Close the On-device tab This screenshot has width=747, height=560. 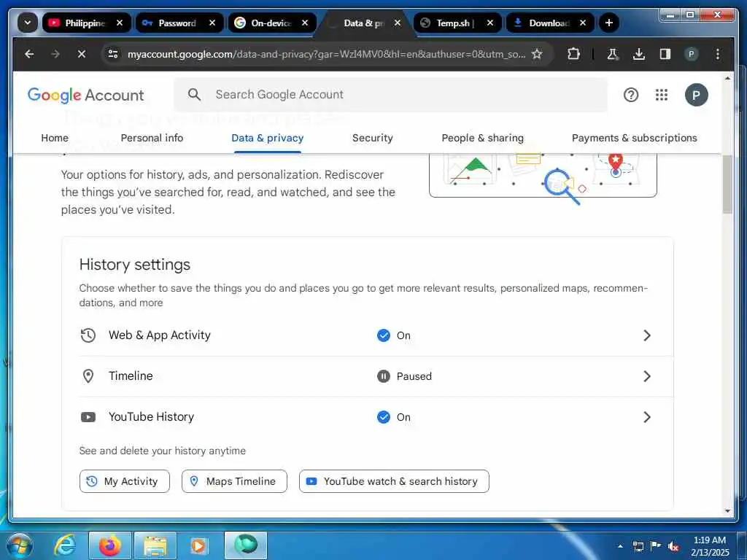point(305,23)
